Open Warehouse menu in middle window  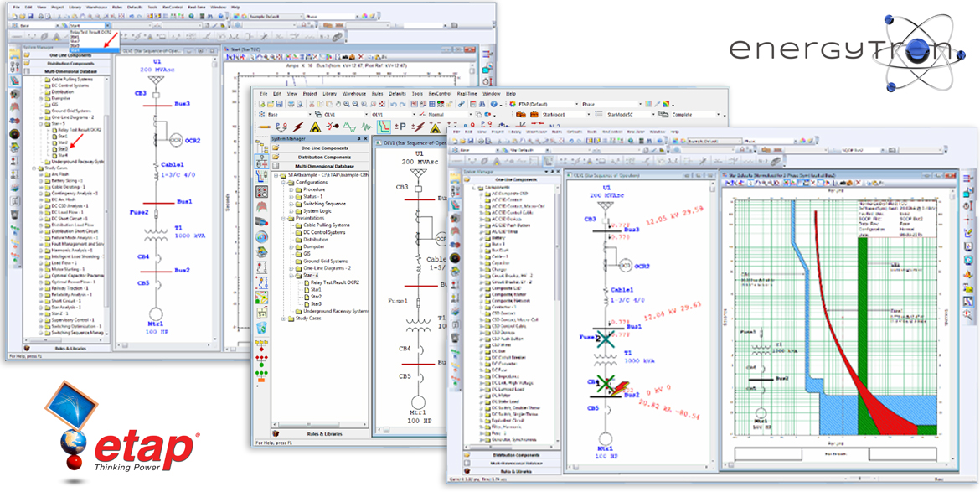pyautogui.click(x=354, y=93)
